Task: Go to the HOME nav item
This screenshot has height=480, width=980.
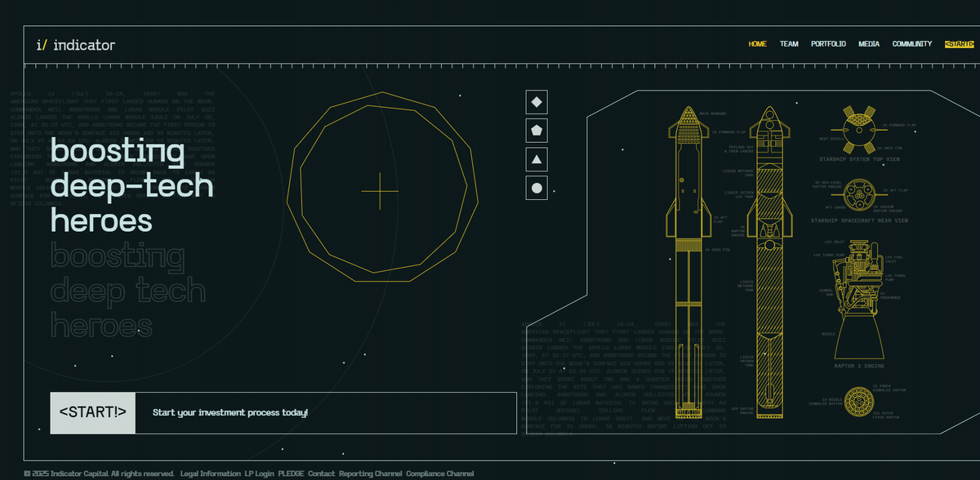Action: point(757,44)
